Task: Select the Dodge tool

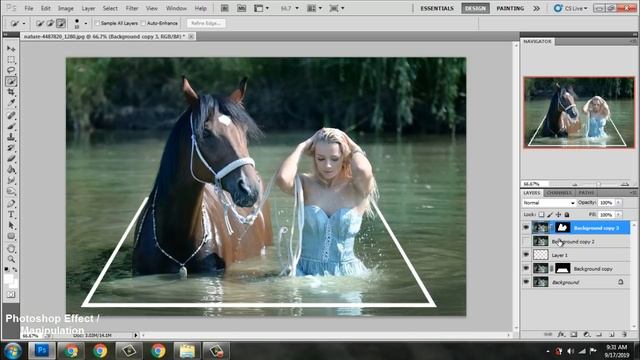Action: (x=11, y=191)
